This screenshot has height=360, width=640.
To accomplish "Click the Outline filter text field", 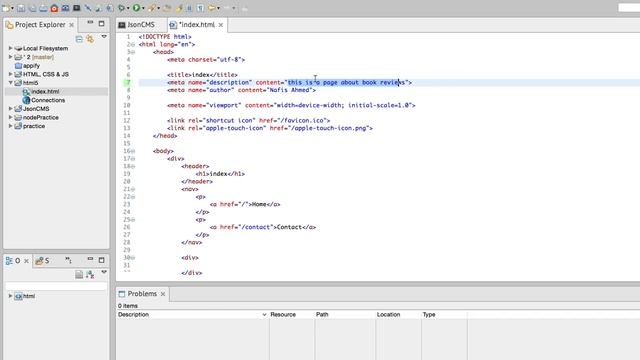I will [x=56, y=286].
